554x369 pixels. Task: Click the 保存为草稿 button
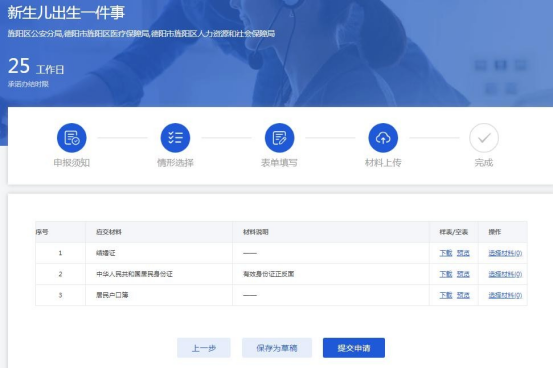point(277,348)
